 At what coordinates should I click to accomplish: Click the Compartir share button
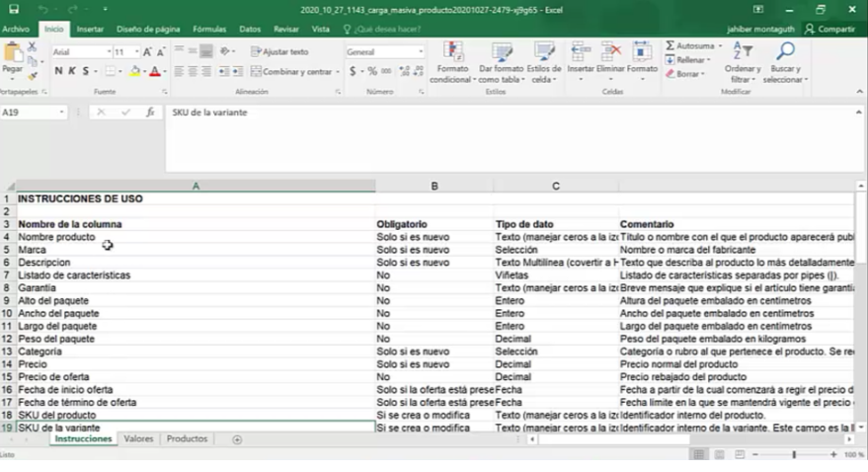[829, 29]
